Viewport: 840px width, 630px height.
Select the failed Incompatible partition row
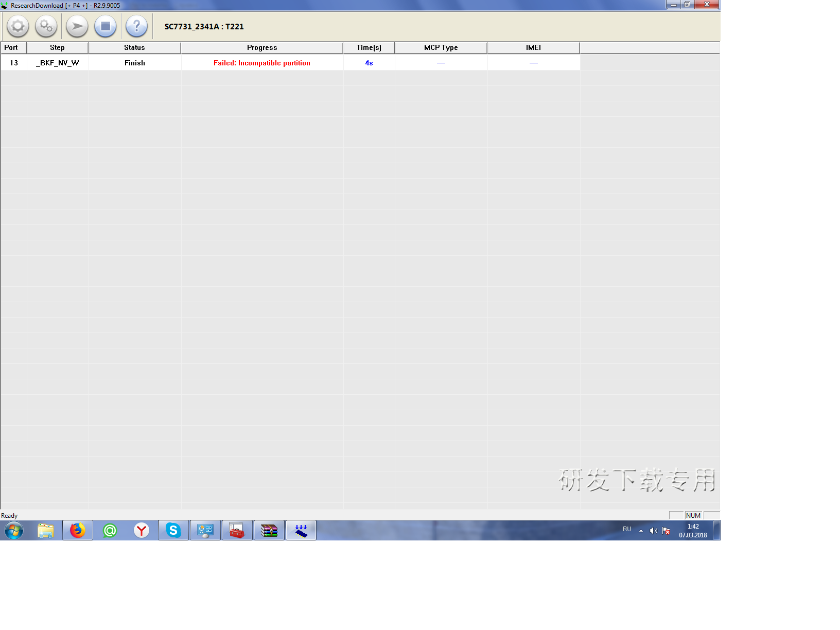click(x=261, y=63)
